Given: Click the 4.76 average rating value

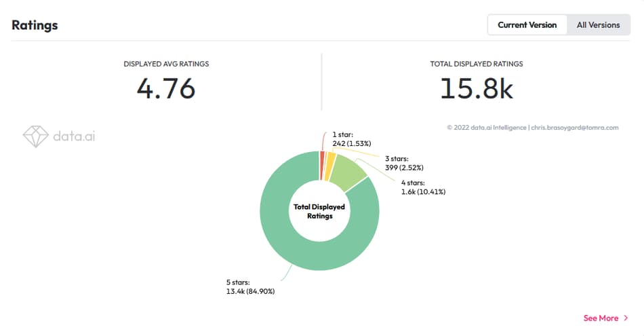Looking at the screenshot, I should tap(166, 88).
